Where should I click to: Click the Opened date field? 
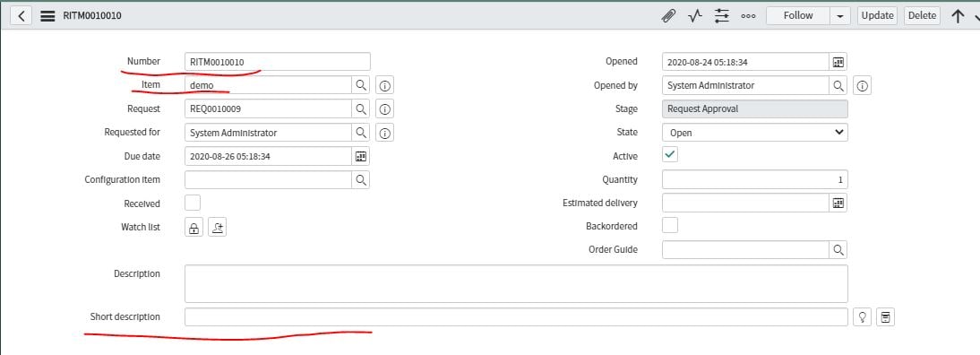click(x=745, y=62)
